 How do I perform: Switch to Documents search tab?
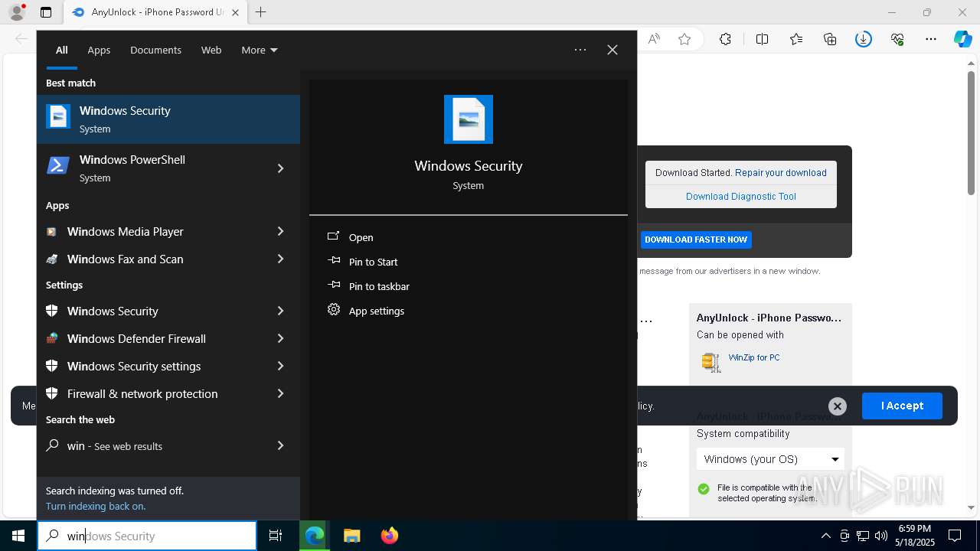coord(155,50)
